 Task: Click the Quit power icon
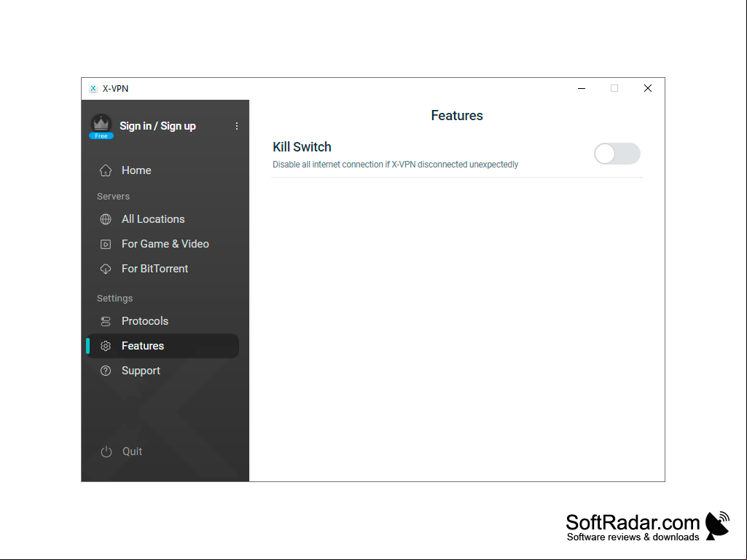106,451
